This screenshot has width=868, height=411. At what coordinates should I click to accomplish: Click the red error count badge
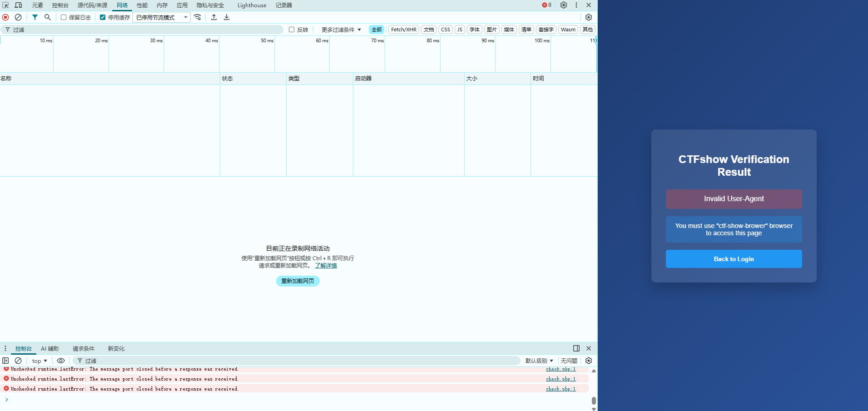[546, 5]
